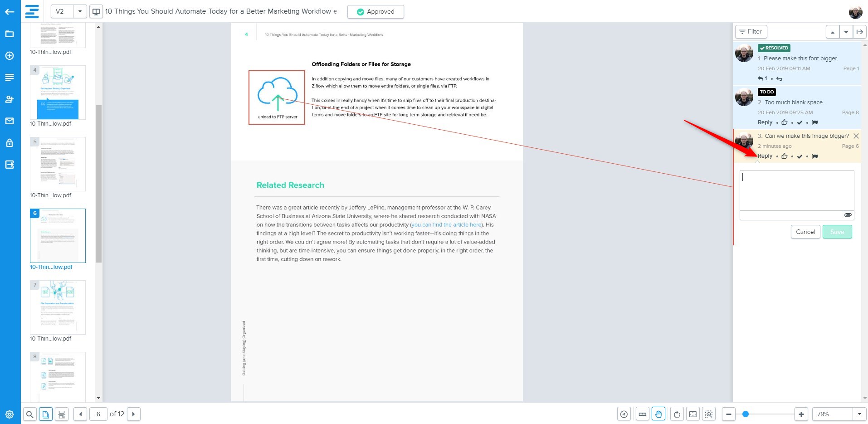Click the zoom slider handle
Viewport: 868px width, 424px height.
click(745, 414)
